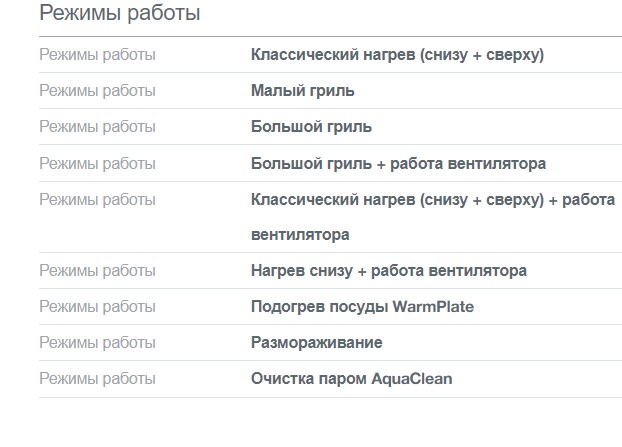Click the grey label beside "Размораживание"
This screenshot has width=622, height=447.
click(97, 343)
